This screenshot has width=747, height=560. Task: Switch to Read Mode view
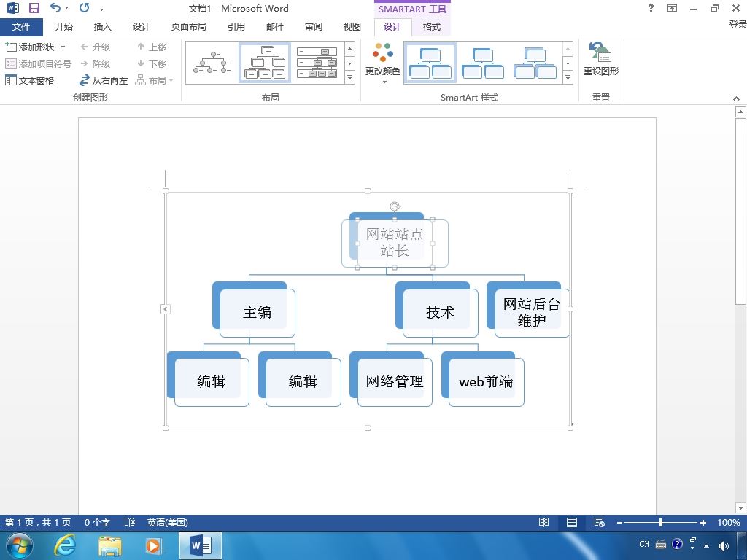pyautogui.click(x=543, y=522)
